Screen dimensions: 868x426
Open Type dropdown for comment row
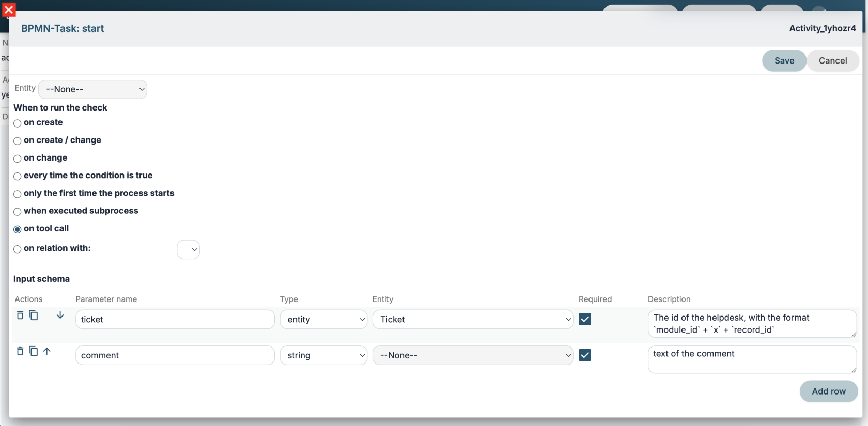coord(324,355)
